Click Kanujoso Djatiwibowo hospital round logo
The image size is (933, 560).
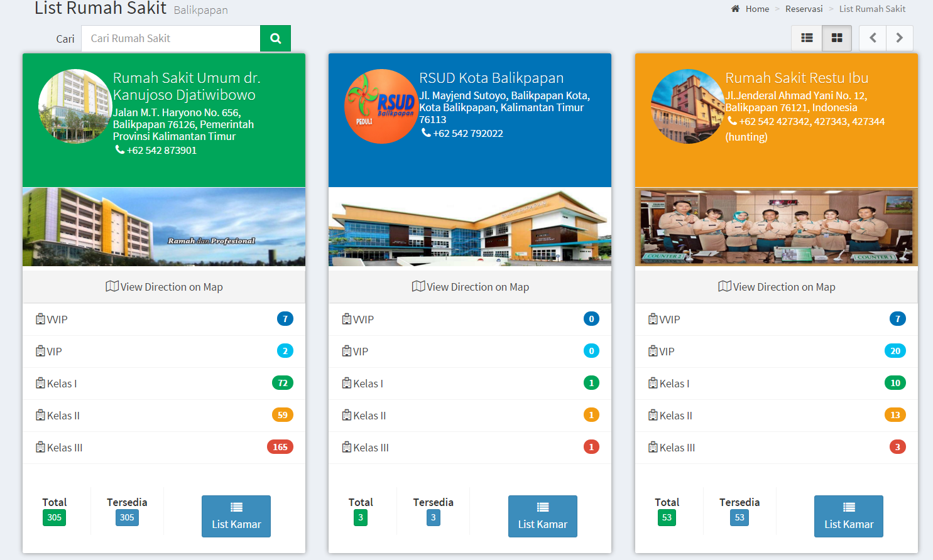pyautogui.click(x=75, y=106)
